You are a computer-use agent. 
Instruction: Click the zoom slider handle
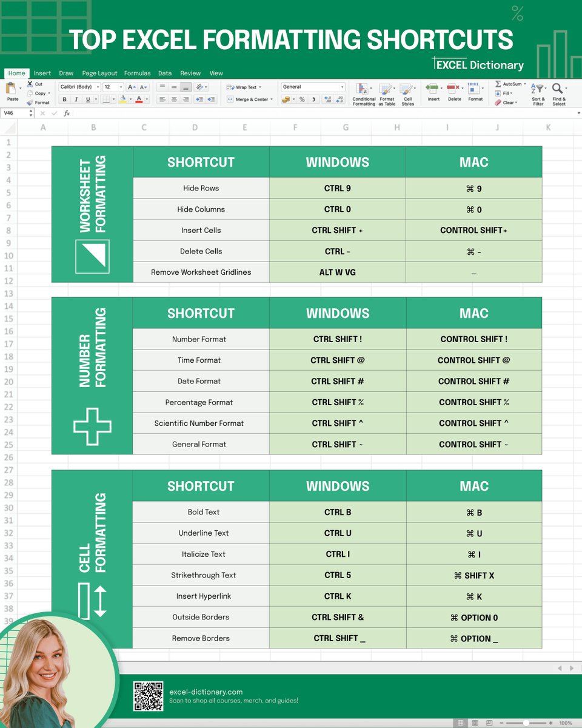click(x=526, y=723)
